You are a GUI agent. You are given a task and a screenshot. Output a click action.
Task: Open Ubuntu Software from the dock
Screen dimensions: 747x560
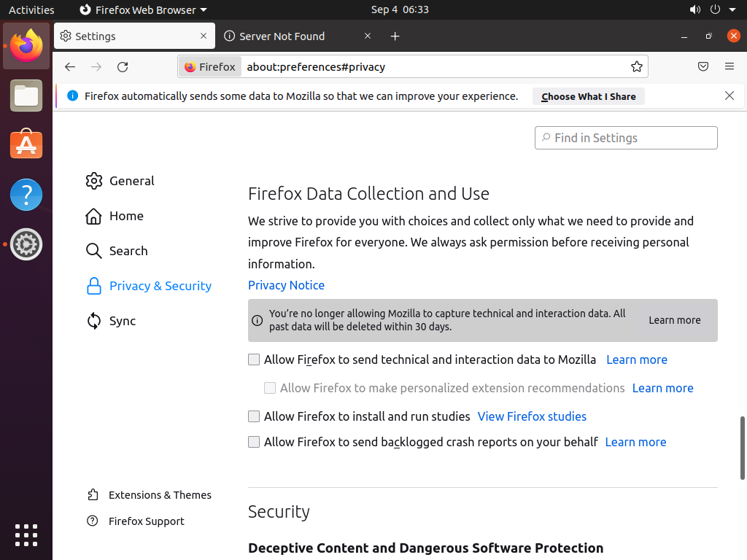(26, 144)
